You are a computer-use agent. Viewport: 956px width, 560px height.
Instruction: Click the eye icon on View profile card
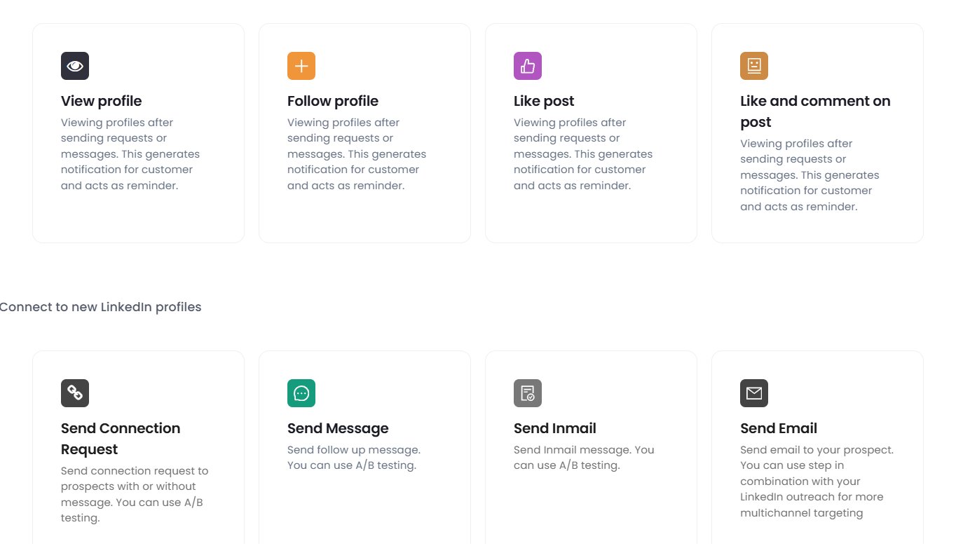tap(75, 65)
